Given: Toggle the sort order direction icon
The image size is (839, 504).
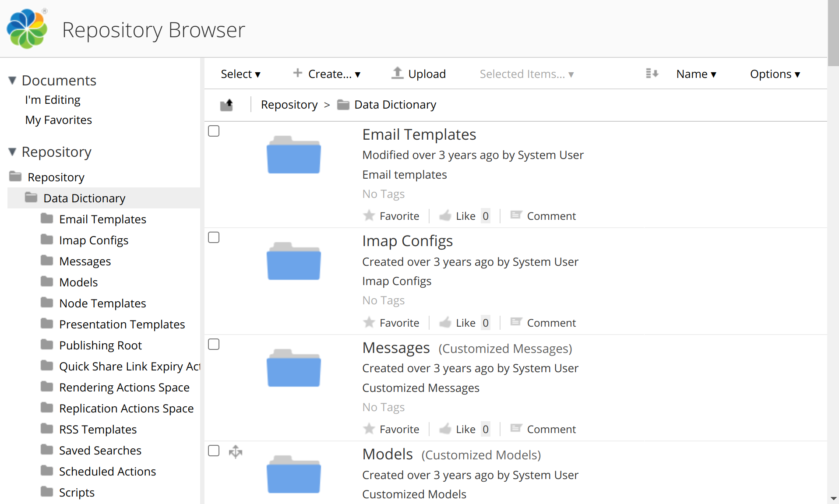Looking at the screenshot, I should (x=652, y=74).
